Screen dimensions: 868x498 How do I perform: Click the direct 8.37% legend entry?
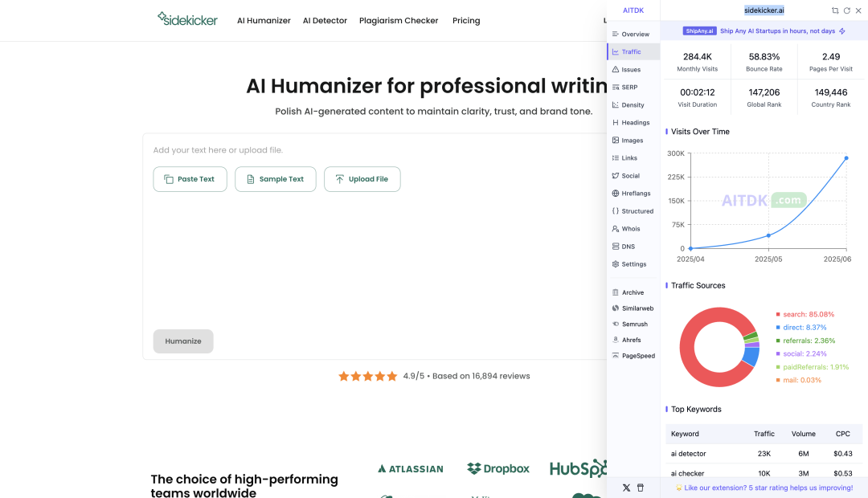tap(801, 328)
